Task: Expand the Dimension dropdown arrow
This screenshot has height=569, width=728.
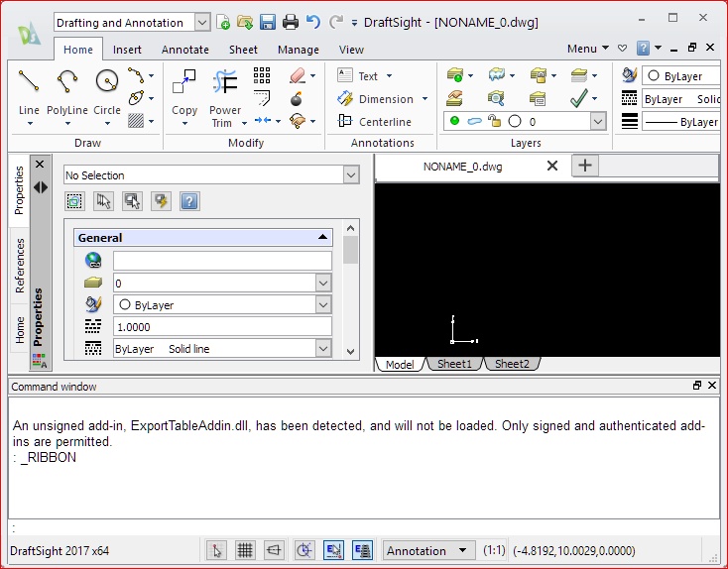Action: coord(425,98)
